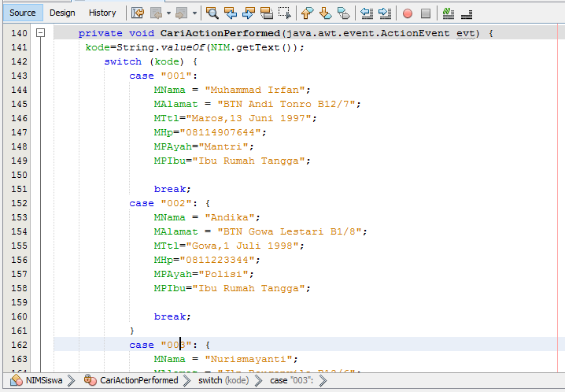
Task: Click the "0811223344" phone string
Action: (x=217, y=260)
